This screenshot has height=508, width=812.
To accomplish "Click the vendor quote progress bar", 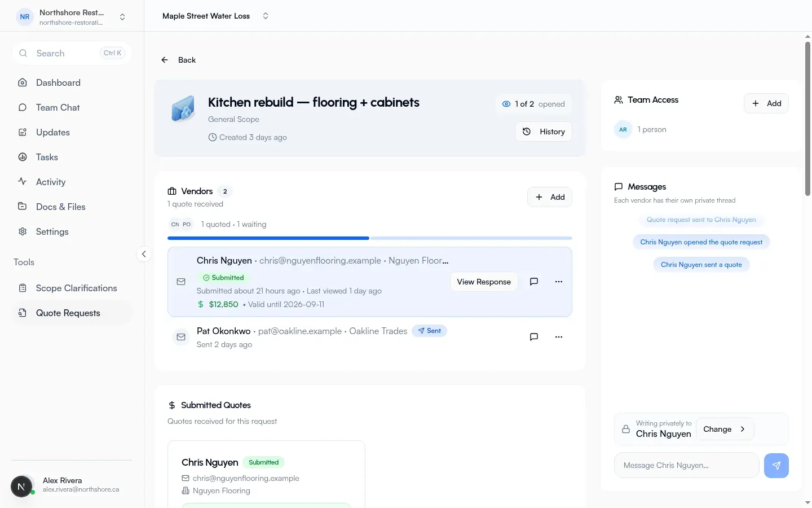I will (370, 238).
